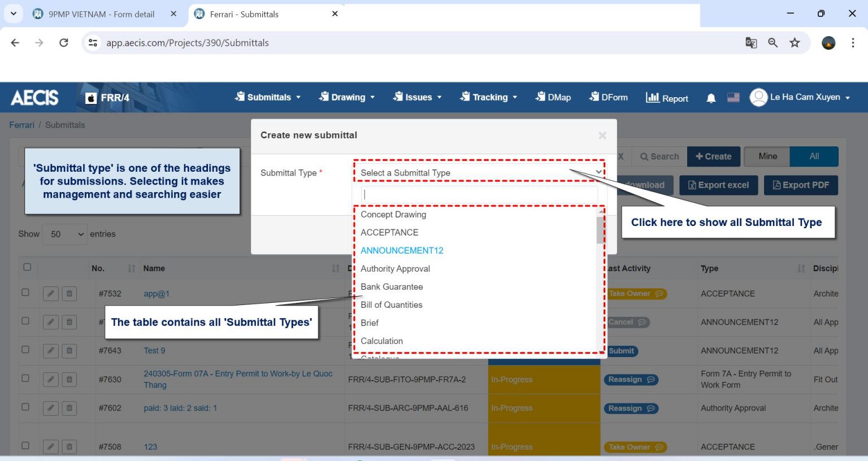Image resolution: width=868 pixels, height=461 pixels.
Task: Click the browser zoom magnifier icon
Action: pos(772,42)
